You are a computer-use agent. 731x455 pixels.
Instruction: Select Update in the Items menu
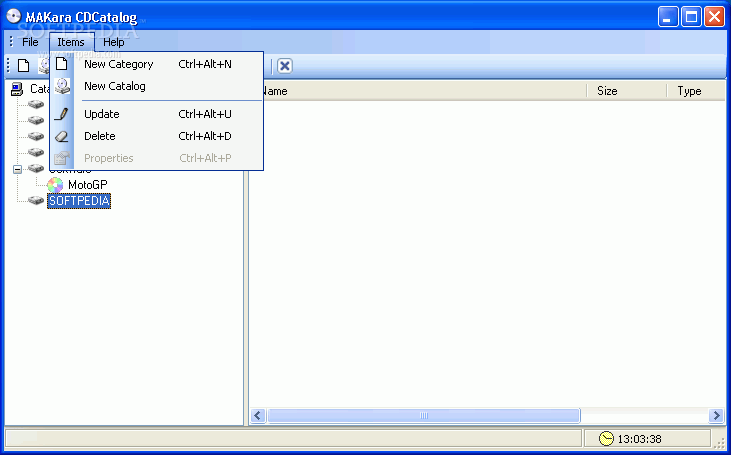(158, 114)
